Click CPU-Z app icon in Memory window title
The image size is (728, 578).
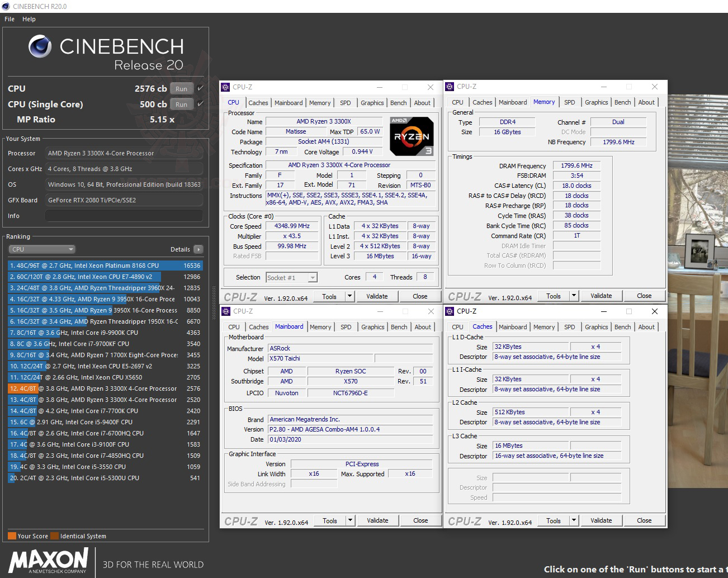[x=450, y=87]
